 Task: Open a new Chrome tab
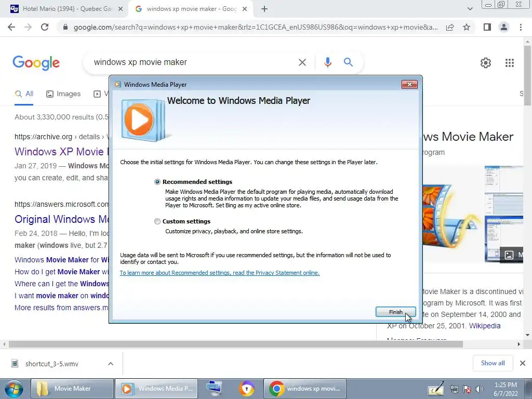pyautogui.click(x=264, y=9)
